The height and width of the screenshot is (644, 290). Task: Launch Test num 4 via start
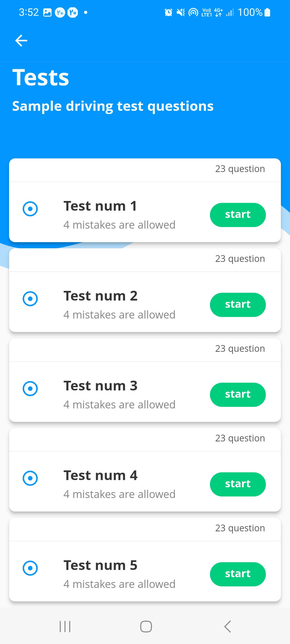(238, 484)
